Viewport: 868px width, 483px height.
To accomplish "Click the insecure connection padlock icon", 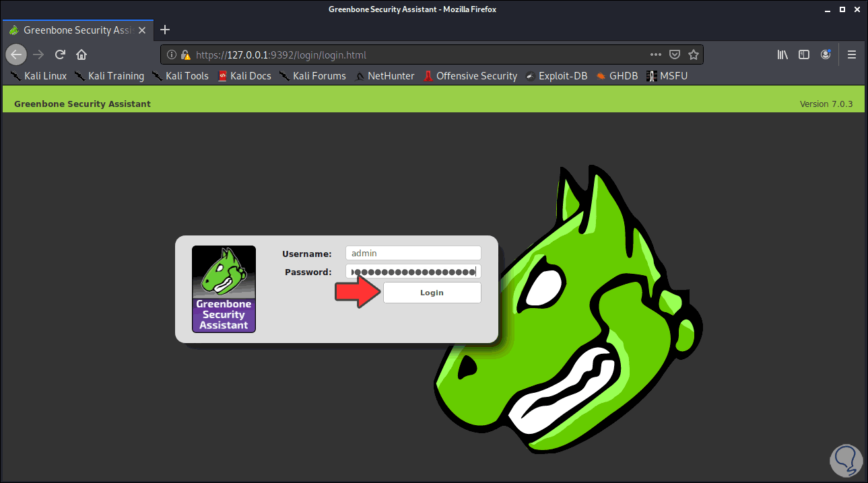I will tap(186, 55).
